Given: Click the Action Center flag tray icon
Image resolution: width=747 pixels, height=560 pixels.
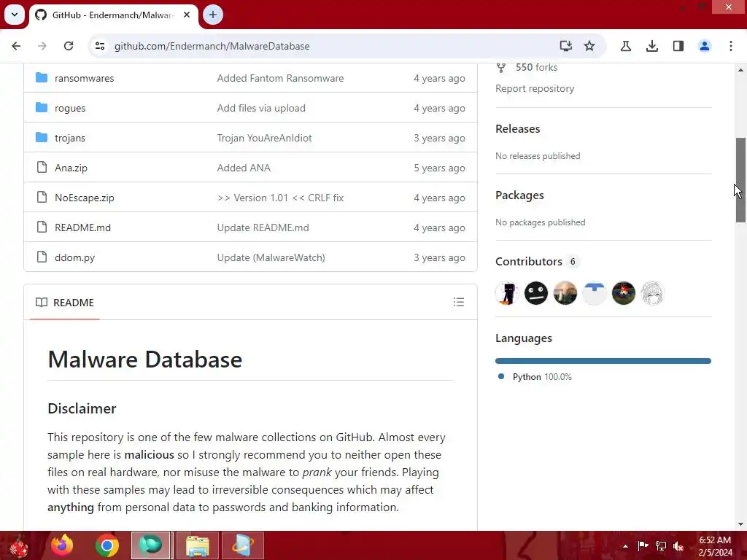Looking at the screenshot, I should (x=643, y=545).
